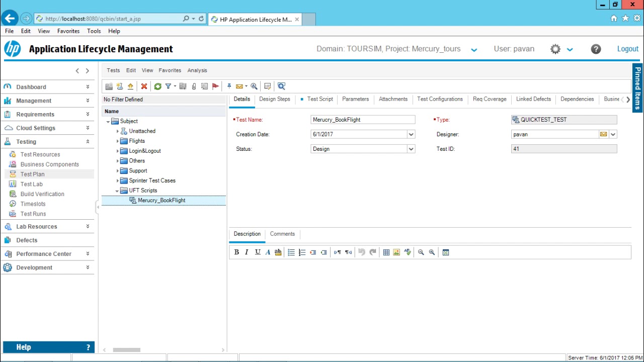Click the browser Back button
This screenshot has width=644, height=362.
(10, 19)
